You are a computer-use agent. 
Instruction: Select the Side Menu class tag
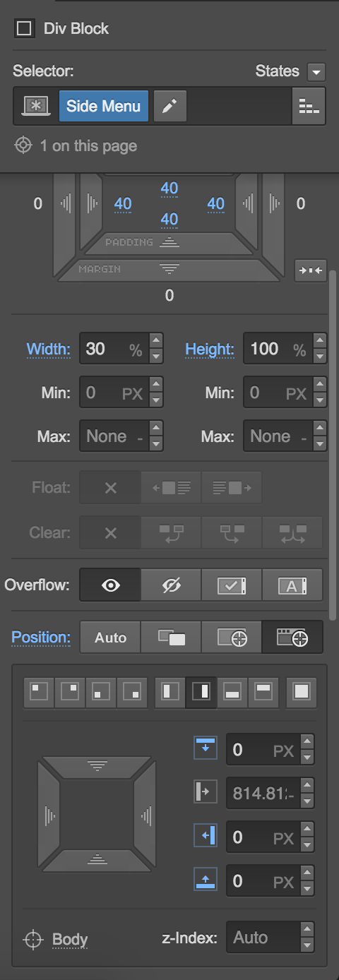pyautogui.click(x=104, y=106)
